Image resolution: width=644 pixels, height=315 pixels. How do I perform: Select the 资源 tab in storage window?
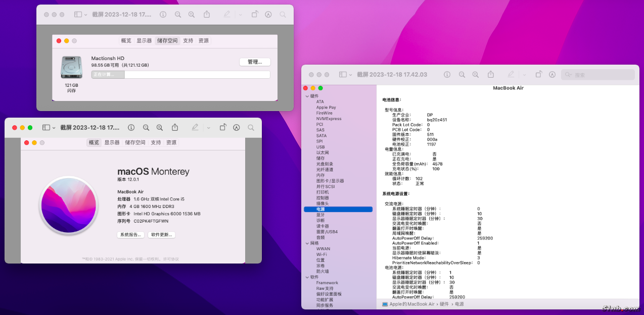click(x=203, y=41)
